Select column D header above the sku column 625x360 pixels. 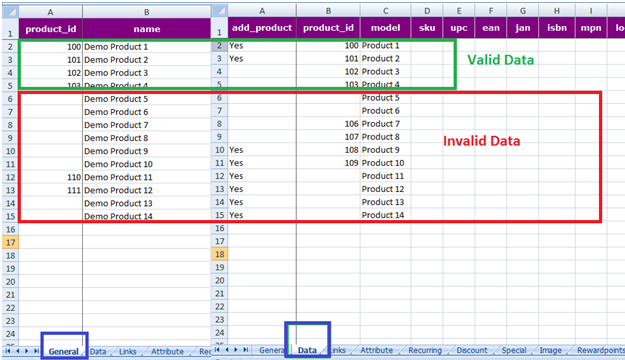tap(427, 11)
